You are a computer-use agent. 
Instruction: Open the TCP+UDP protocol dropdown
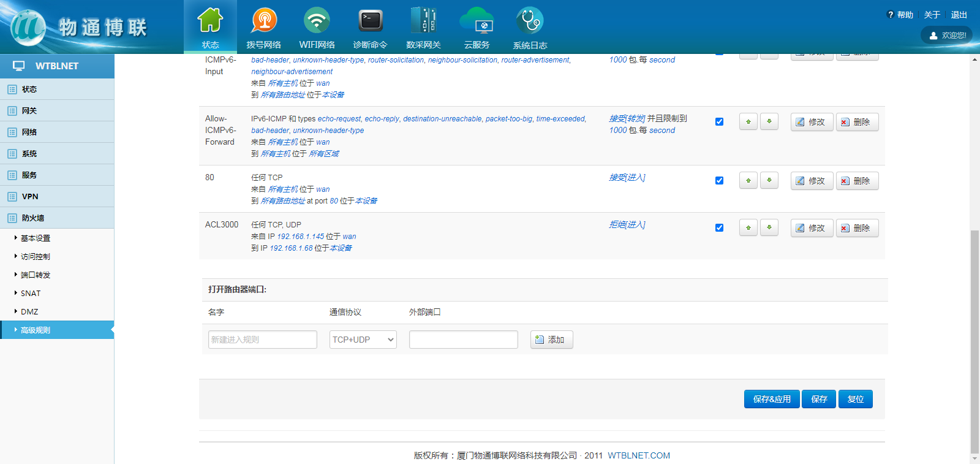[363, 340]
